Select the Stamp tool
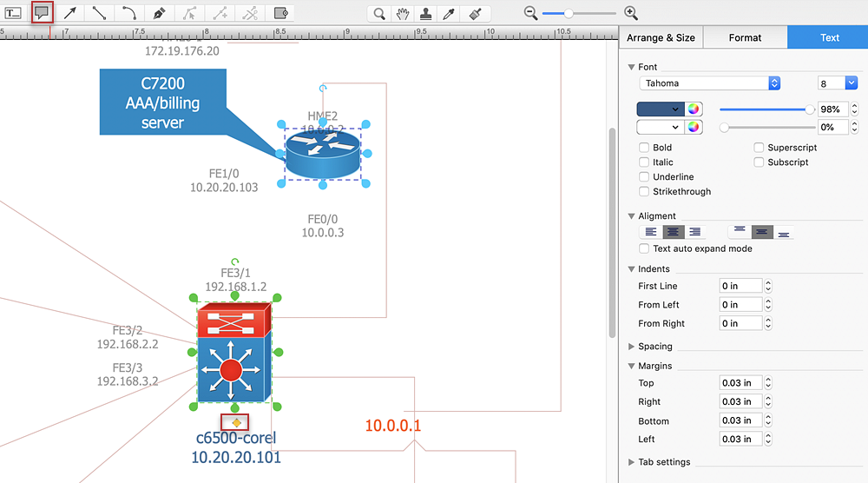 [425, 13]
